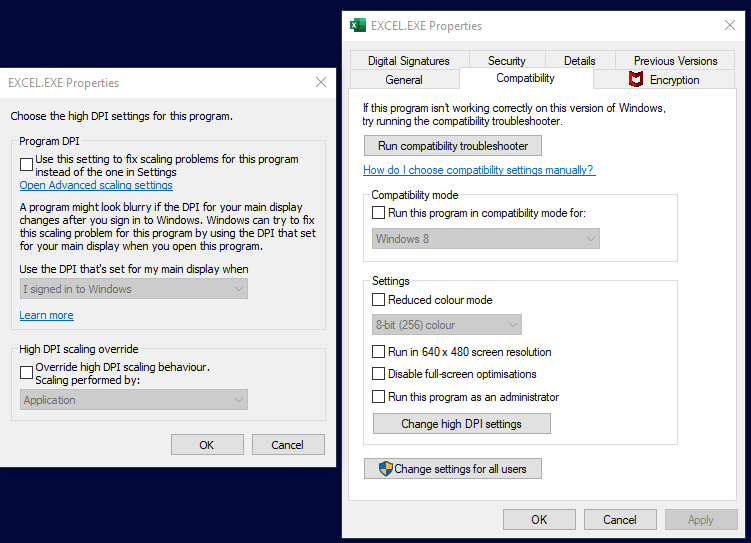Open the Windows 8 compatibility mode dropdown
This screenshot has height=543, width=751.
click(486, 238)
